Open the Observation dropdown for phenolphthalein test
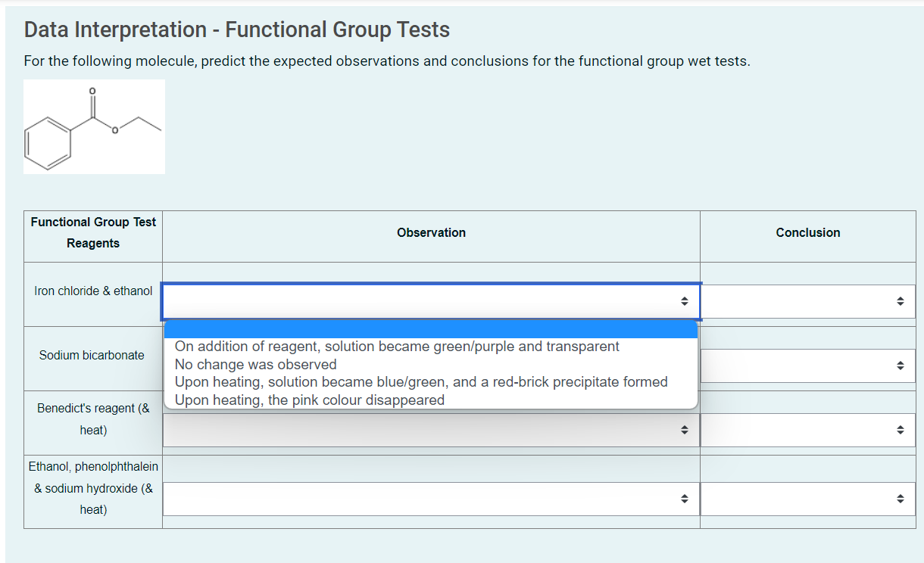This screenshot has width=924, height=563. coord(430,498)
